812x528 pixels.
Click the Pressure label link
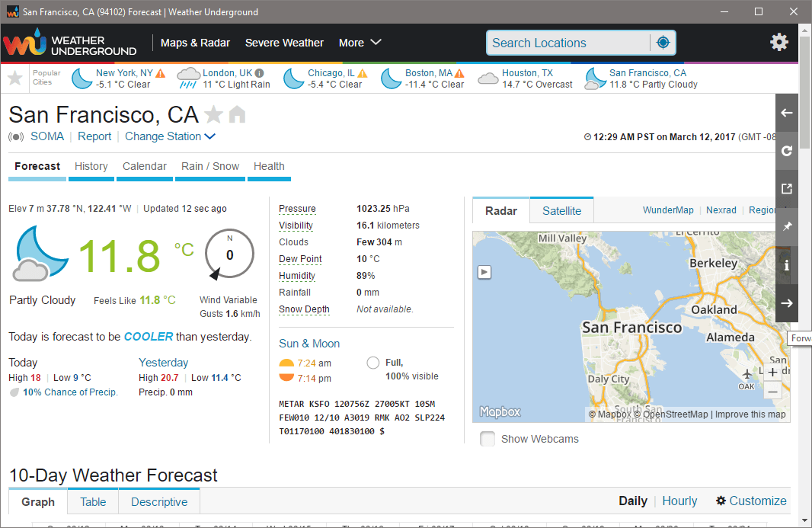point(297,209)
